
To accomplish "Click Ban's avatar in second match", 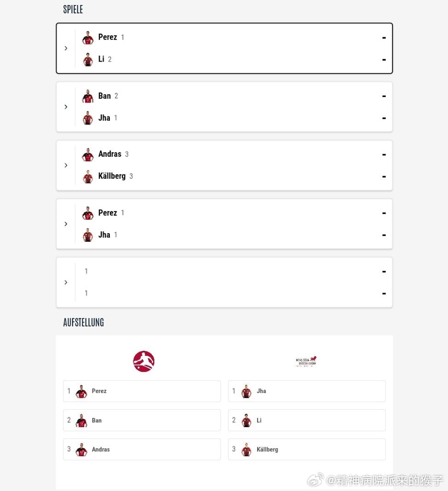I will tap(88, 96).
